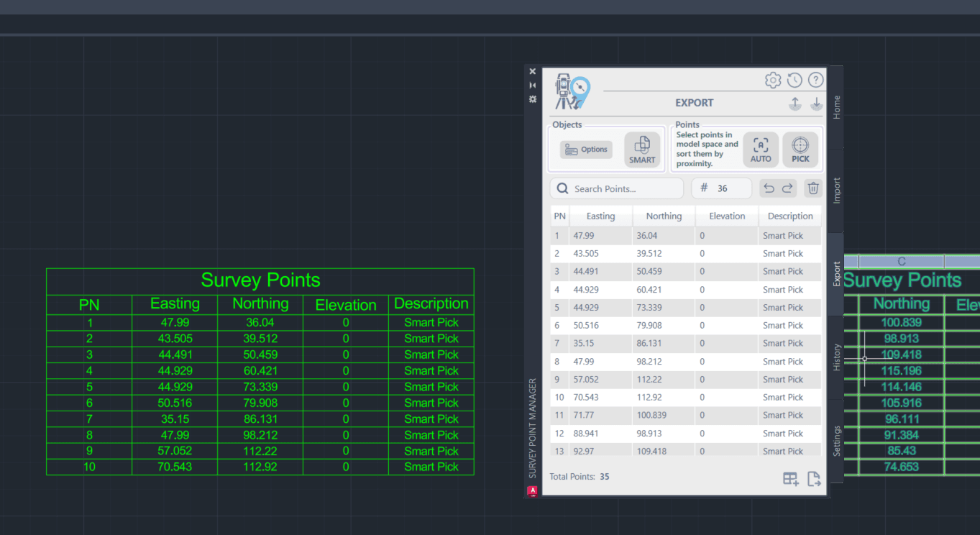The width and height of the screenshot is (980, 535).
Task: Click the help question mark icon
Action: click(815, 80)
